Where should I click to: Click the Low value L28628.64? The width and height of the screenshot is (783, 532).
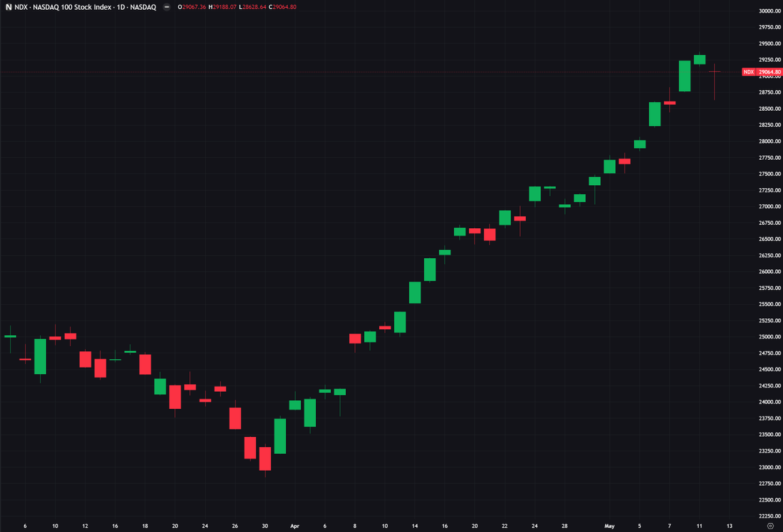point(252,7)
